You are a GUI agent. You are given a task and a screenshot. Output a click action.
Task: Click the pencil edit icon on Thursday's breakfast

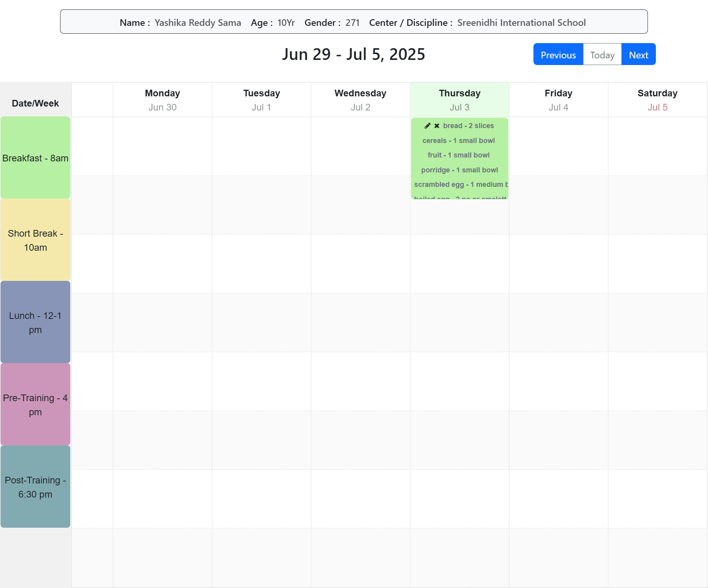coord(427,126)
